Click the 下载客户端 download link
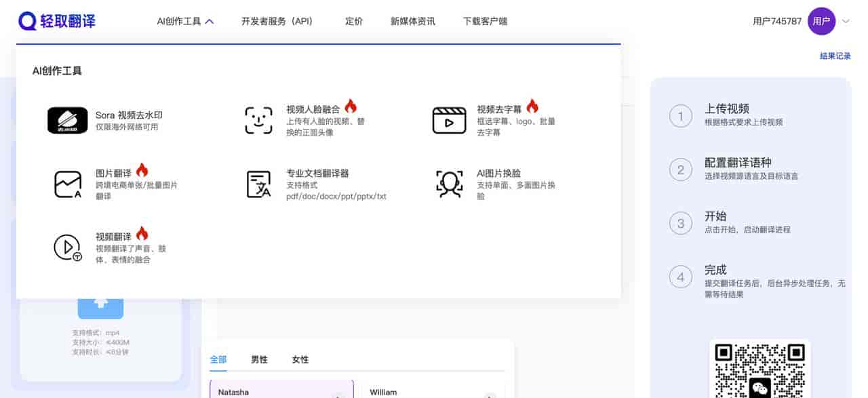This screenshot has width=868, height=398. tap(486, 21)
